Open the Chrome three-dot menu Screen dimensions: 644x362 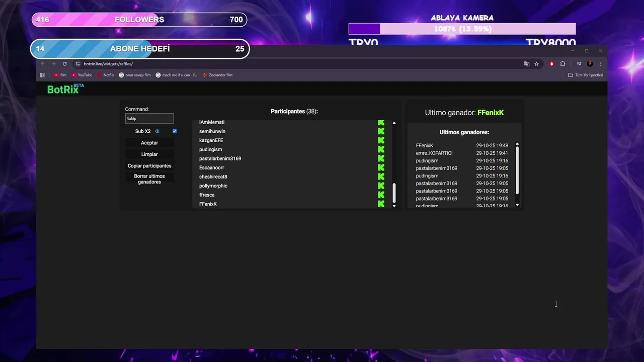pos(601,64)
